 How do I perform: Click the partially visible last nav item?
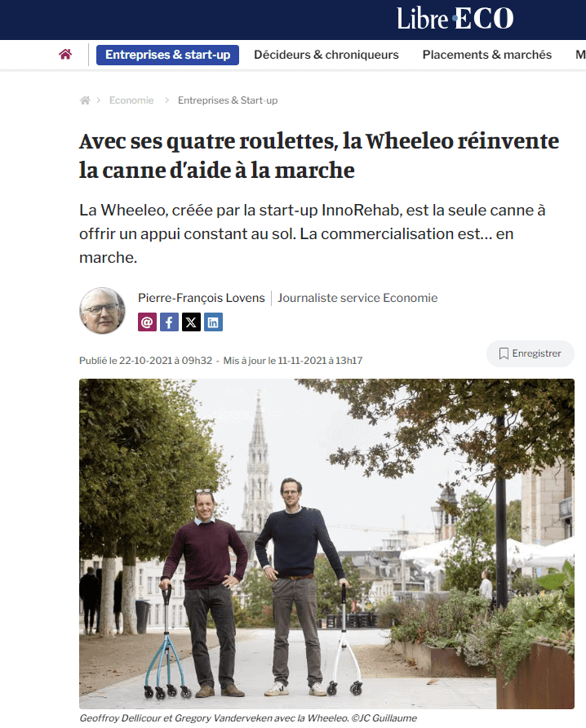[x=580, y=55]
